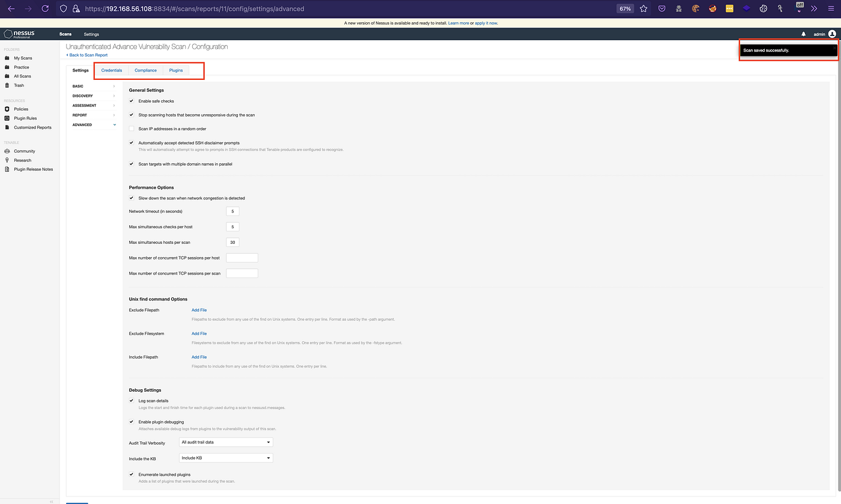Click apply it now link in banner
The height and width of the screenshot is (504, 841).
click(x=486, y=23)
